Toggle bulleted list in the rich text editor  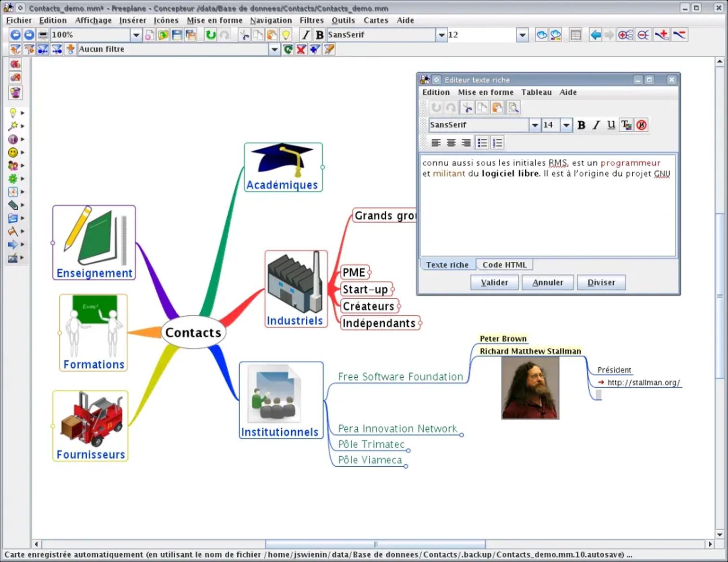(x=482, y=142)
